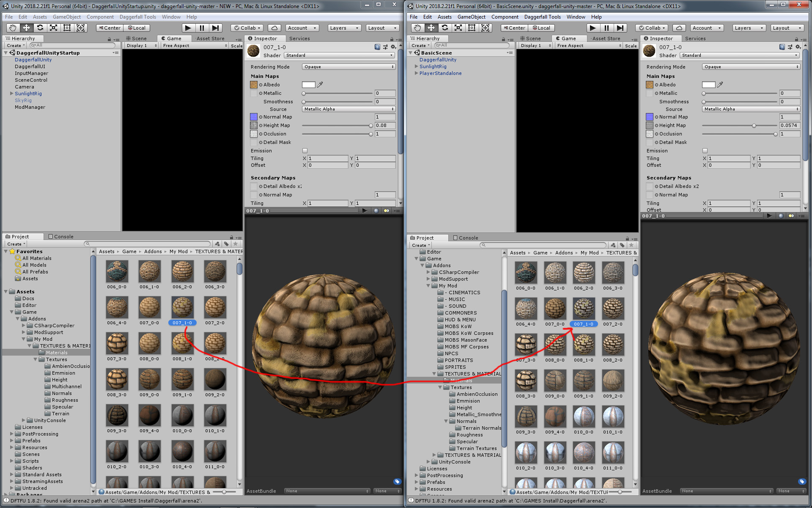Screen dimensions: 812x508
Task: Select Albedo texture slot in left Inspector
Action: pyautogui.click(x=254, y=85)
